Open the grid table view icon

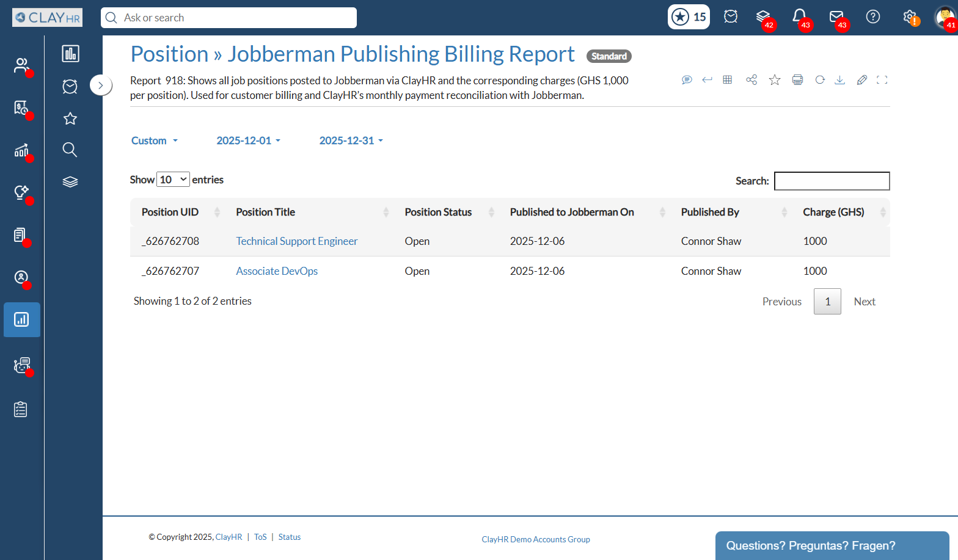click(x=727, y=79)
